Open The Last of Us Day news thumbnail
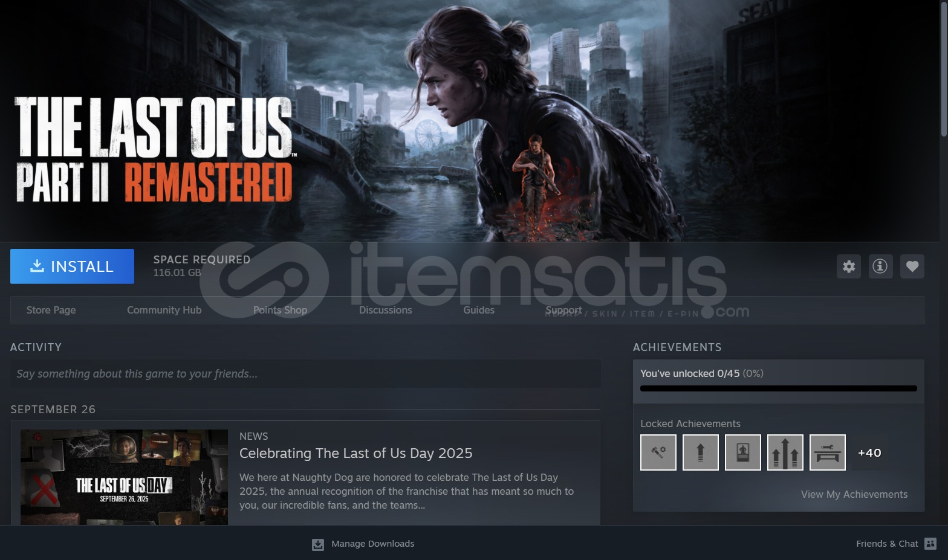This screenshot has width=948, height=560. (124, 477)
